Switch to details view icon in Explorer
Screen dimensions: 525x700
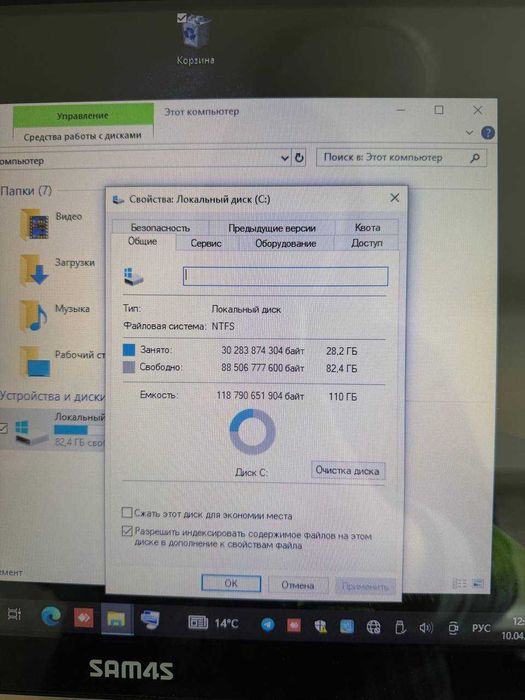[459, 583]
